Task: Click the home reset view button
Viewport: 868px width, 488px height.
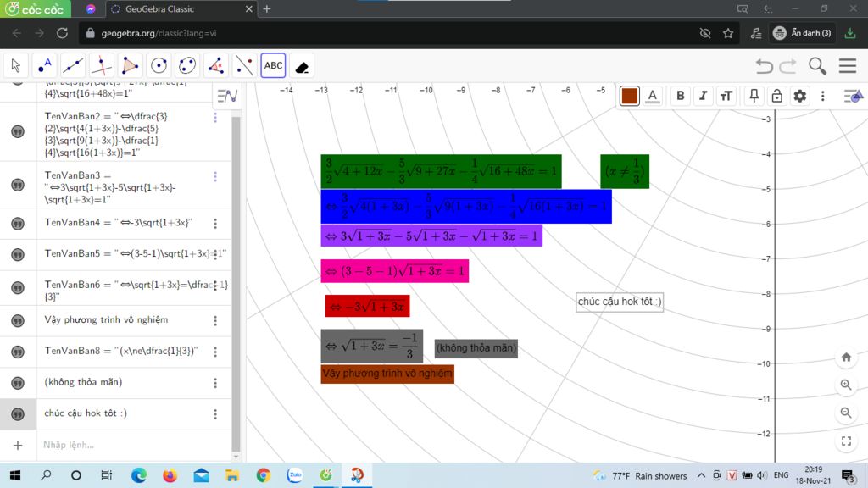Action: 846,357
